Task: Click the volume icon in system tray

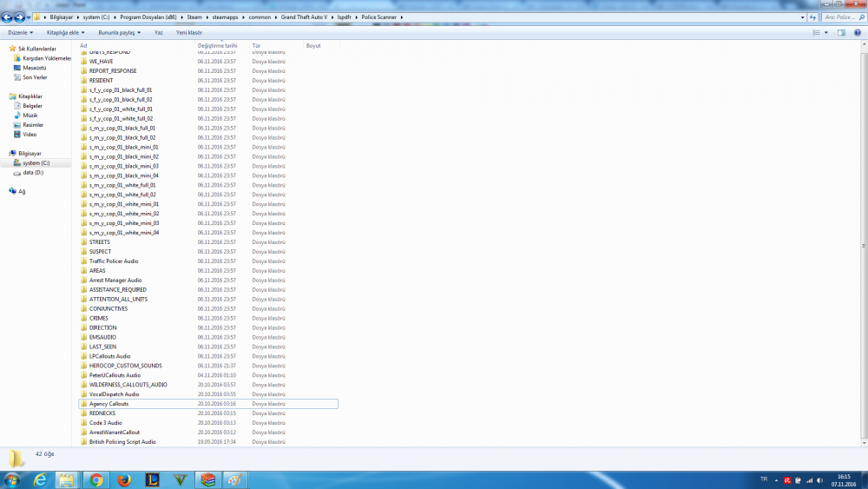Action: click(x=820, y=480)
